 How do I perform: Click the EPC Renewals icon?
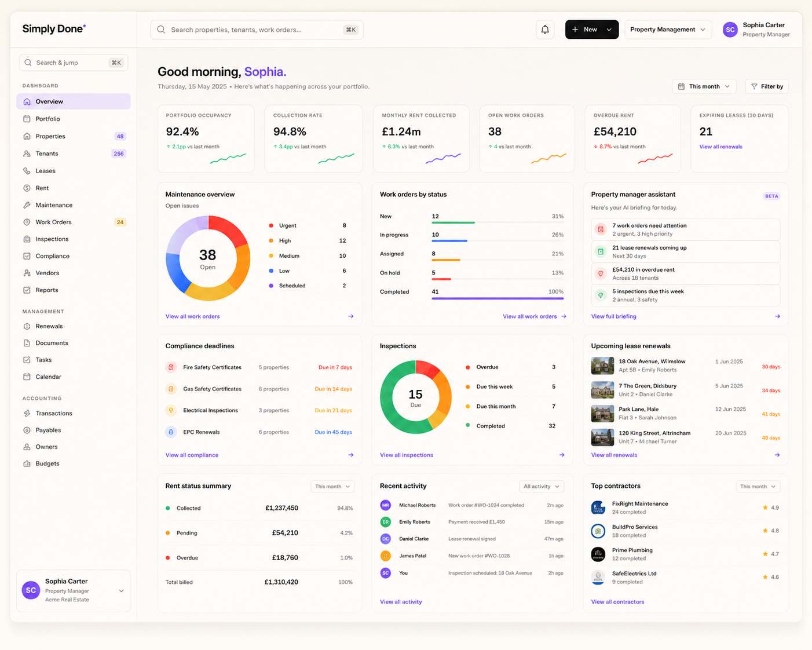[x=171, y=432]
